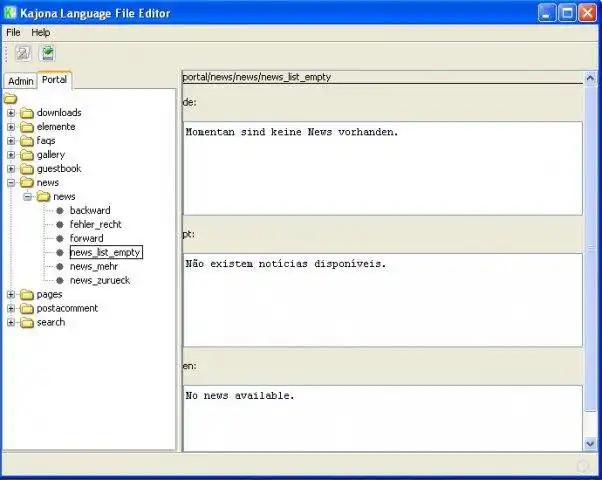Select the root folder icon in tree
The width and height of the screenshot is (602, 480).
(x=10, y=99)
